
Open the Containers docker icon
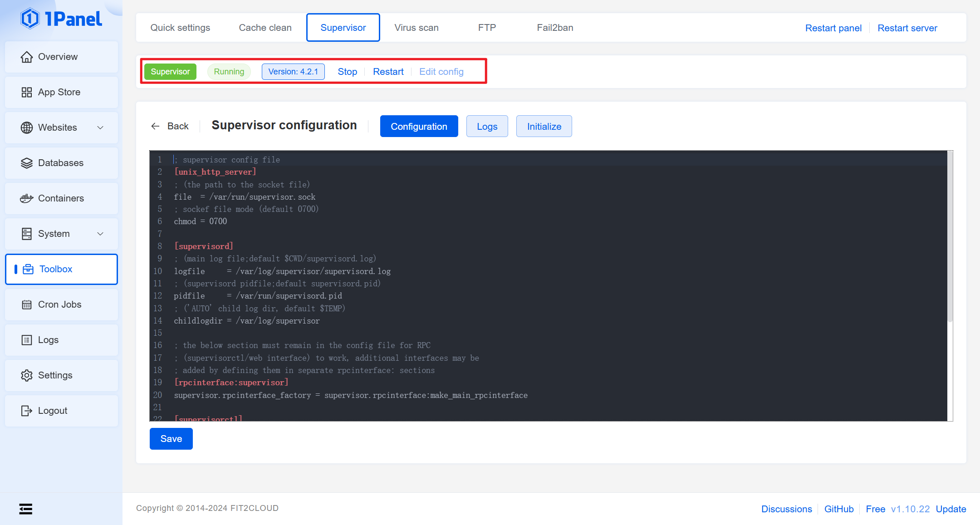tap(27, 198)
